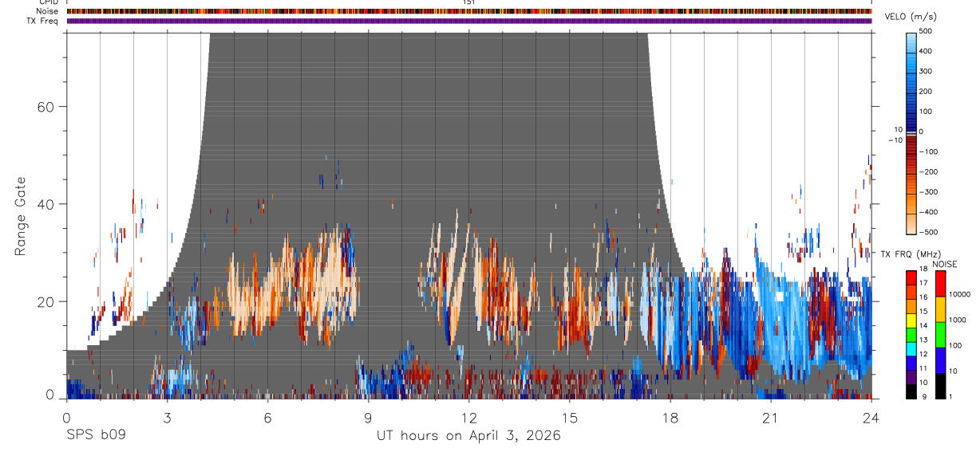Image resolution: width=980 pixels, height=452 pixels.
Task: Click the 'Range Gate' y-axis title
Action: point(21,217)
